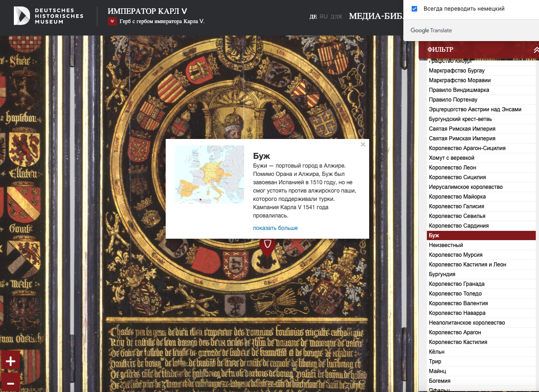The height and width of the screenshot is (392, 539).
Task: Choose 'Королевство Гранада' entry
Action: 481,283
